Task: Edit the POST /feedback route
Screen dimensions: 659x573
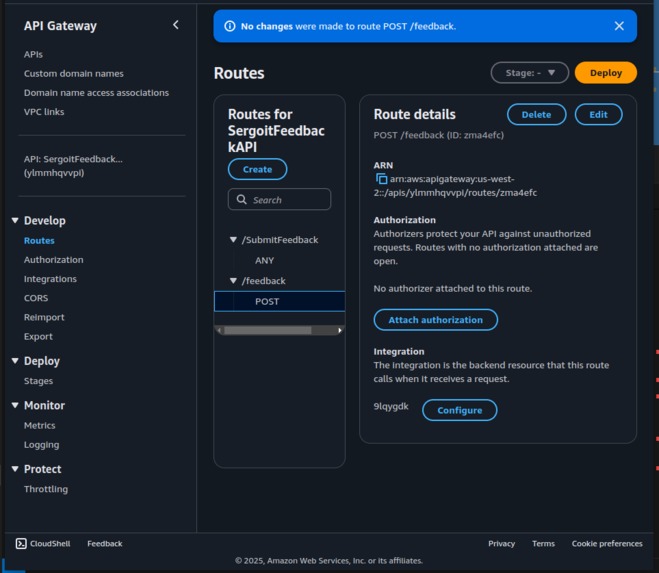Action: (x=598, y=114)
